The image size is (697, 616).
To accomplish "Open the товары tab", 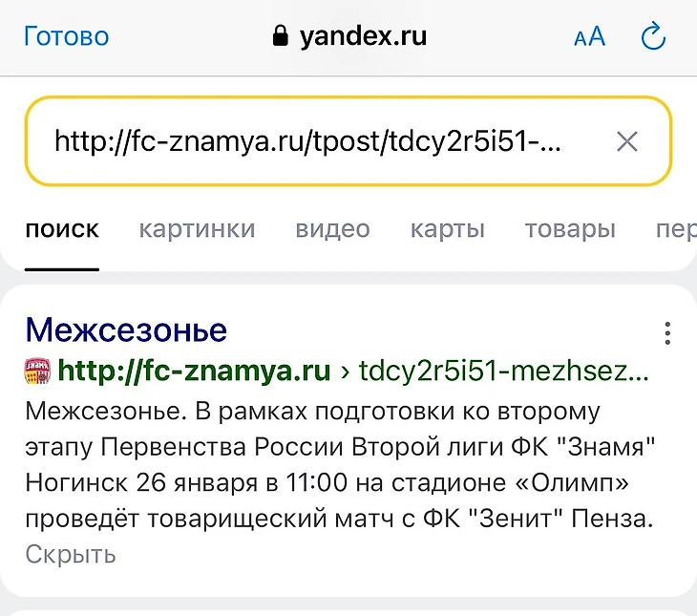I will click(570, 229).
